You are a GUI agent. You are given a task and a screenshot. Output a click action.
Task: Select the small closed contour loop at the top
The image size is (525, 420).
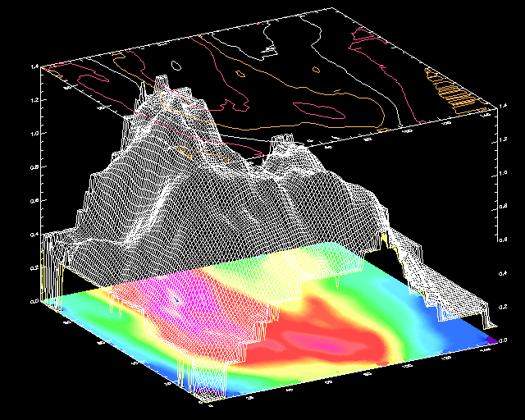[175, 64]
